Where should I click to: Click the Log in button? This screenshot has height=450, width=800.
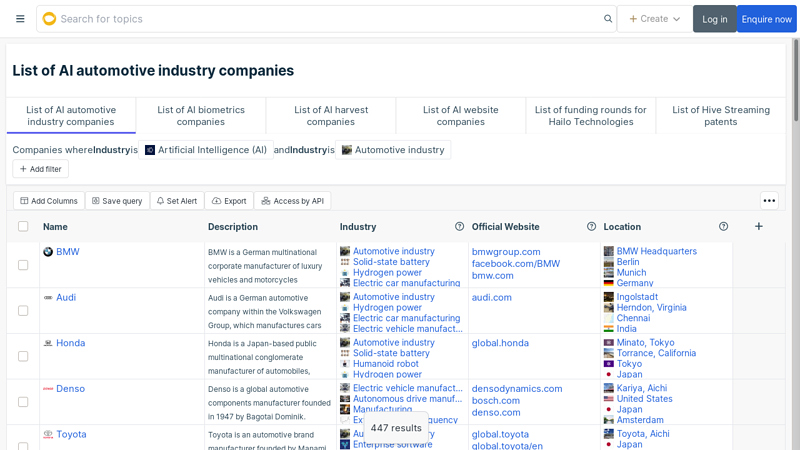[x=714, y=19]
